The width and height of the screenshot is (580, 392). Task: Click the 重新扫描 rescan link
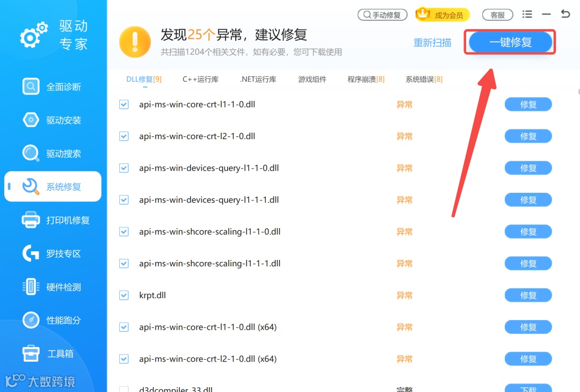(432, 42)
